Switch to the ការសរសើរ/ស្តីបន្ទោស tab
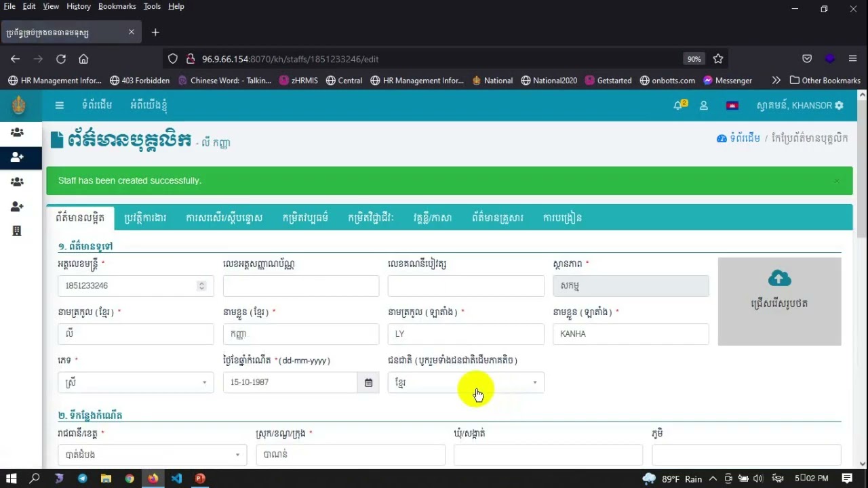The width and height of the screenshot is (868, 488). click(224, 218)
